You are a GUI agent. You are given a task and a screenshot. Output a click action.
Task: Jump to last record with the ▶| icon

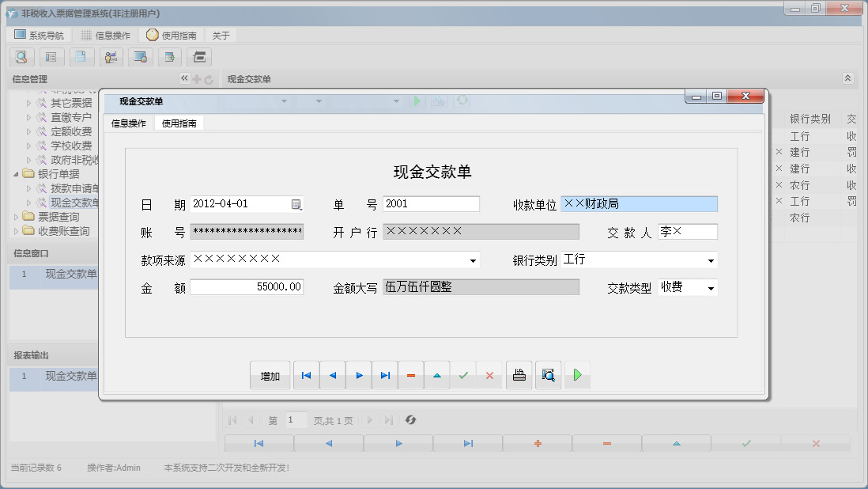(x=384, y=375)
